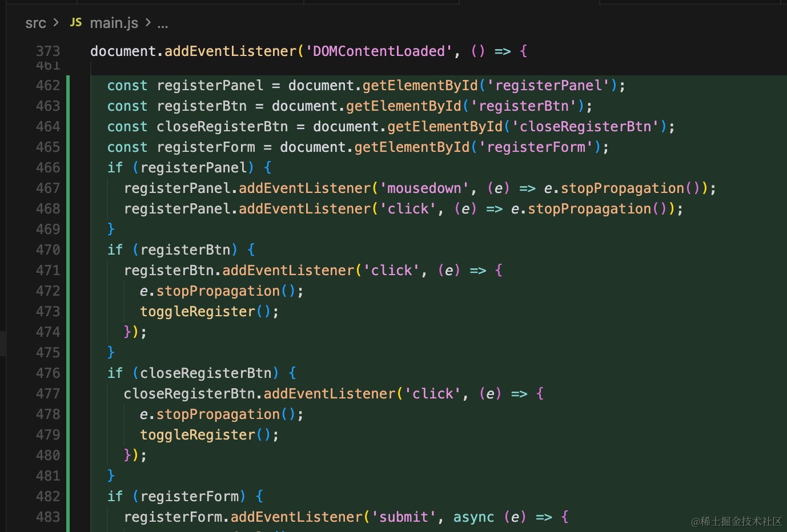Click closeRegisterBtn variable declaration on line 464
This screenshot has height=532, width=787.
tap(223, 127)
